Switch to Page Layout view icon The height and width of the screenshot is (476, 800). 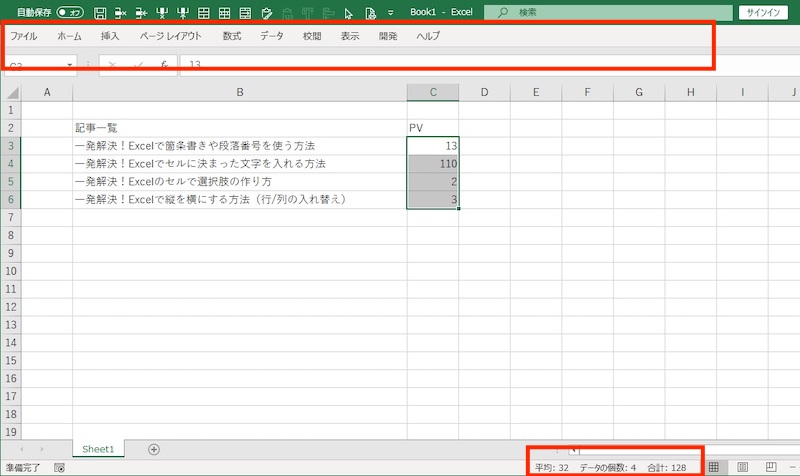point(743,467)
